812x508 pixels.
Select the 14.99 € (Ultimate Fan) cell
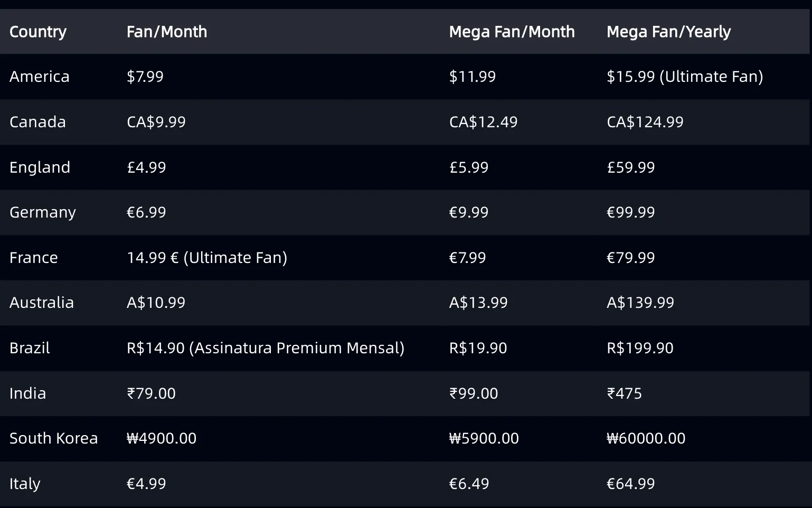coord(207,258)
